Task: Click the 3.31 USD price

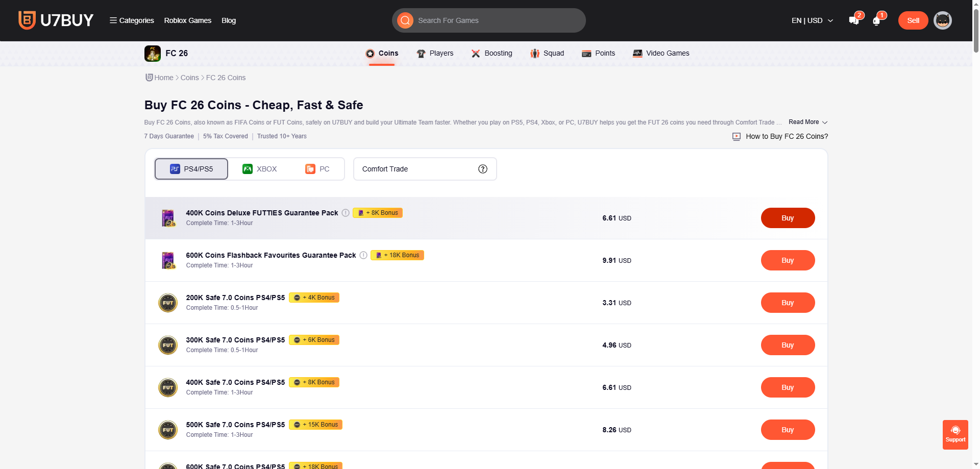Action: [617, 303]
